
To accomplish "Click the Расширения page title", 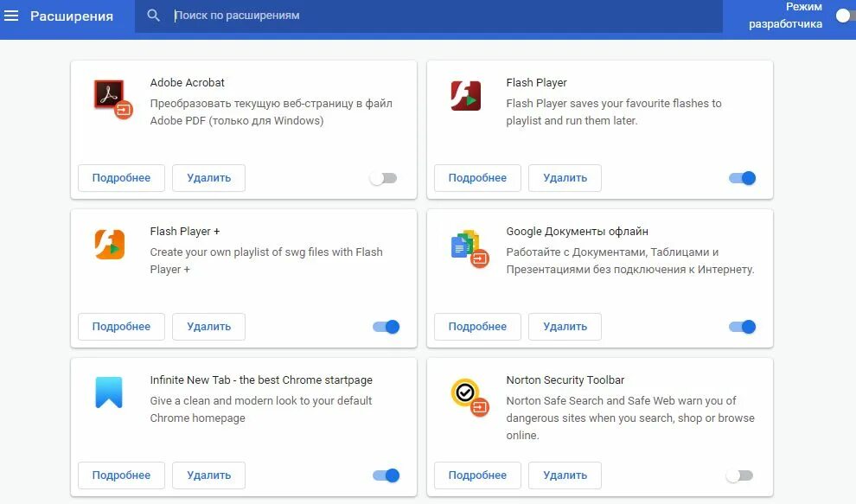I will [72, 16].
